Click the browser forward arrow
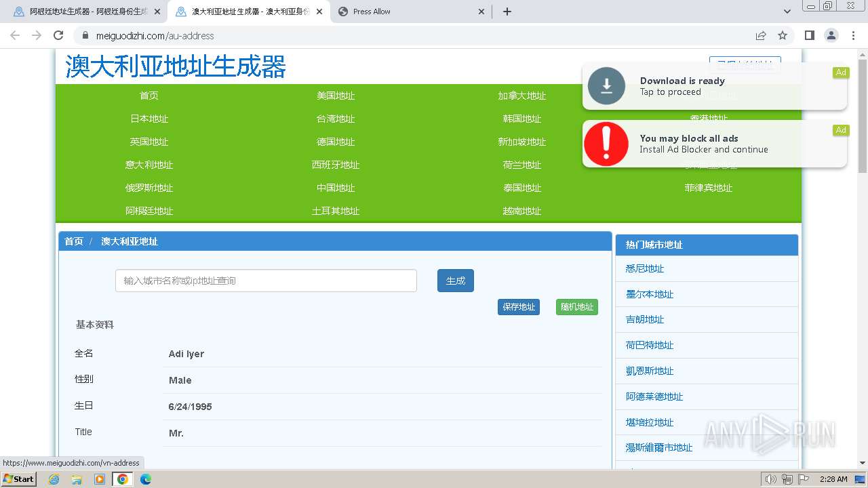Viewport: 868px width, 488px height. tap(37, 35)
